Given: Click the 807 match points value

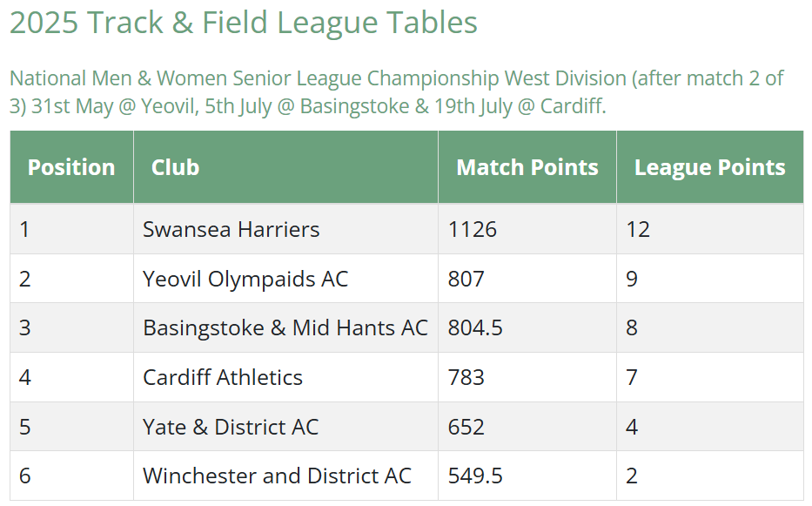Looking at the screenshot, I should point(466,279).
